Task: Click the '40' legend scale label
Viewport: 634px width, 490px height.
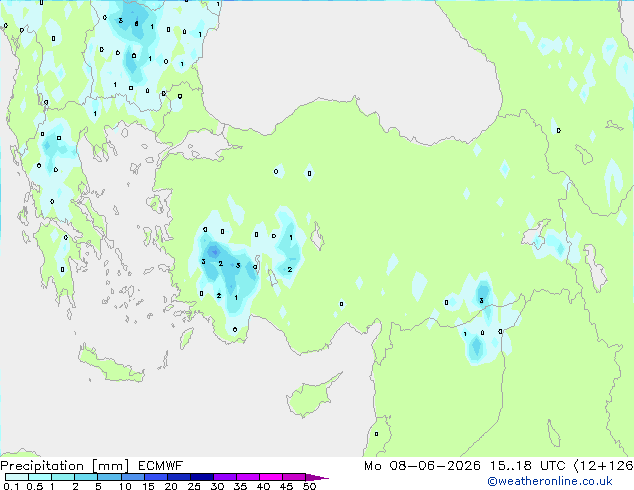Action: [x=264, y=486]
